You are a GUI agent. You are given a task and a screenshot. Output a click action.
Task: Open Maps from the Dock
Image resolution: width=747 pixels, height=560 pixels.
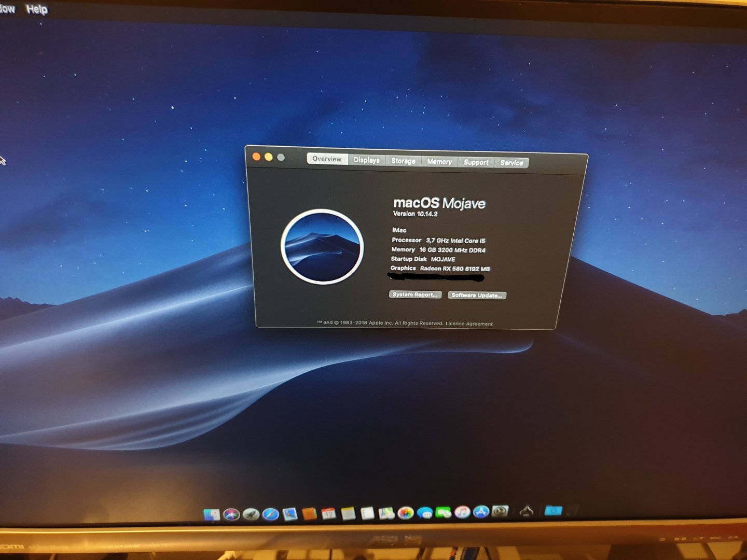coord(386,513)
